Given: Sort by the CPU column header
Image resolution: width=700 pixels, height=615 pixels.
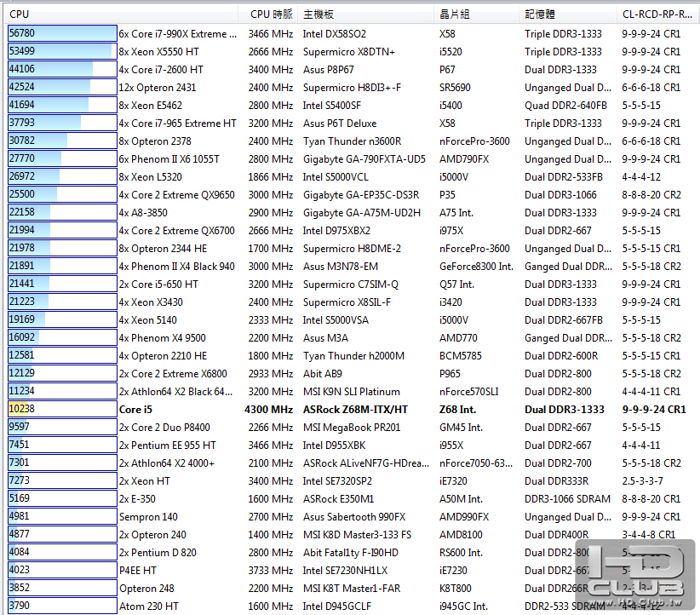Looking at the screenshot, I should tap(121, 14).
